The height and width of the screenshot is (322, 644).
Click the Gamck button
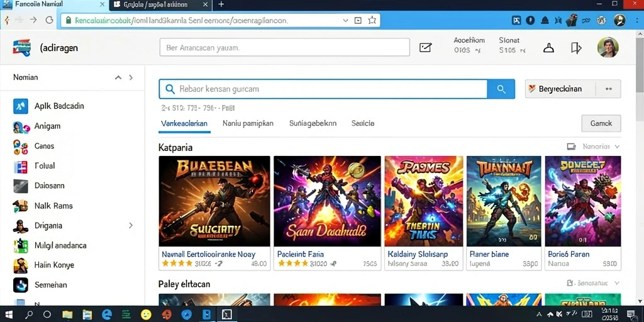tap(601, 123)
